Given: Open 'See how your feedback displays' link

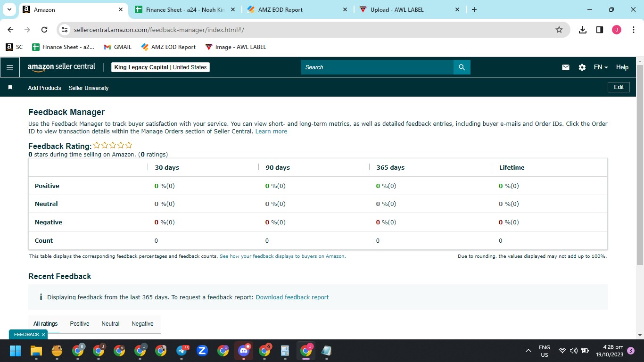Looking at the screenshot, I should pos(282,256).
